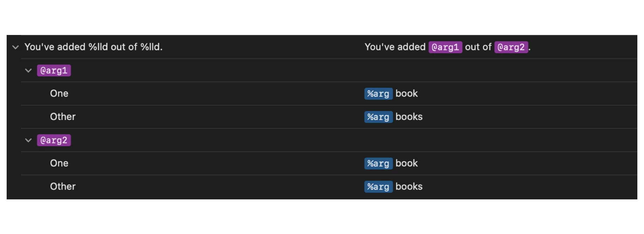Click the %arg token in @arg2's One row

click(x=378, y=163)
